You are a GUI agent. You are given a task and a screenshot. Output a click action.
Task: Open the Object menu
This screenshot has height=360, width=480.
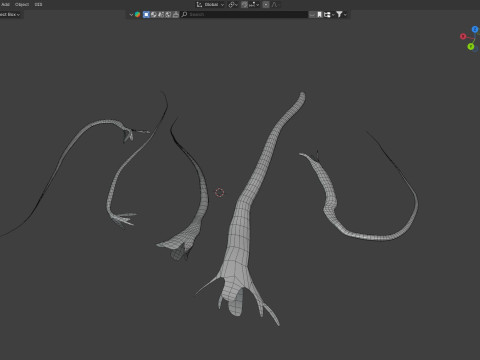(x=22, y=4)
